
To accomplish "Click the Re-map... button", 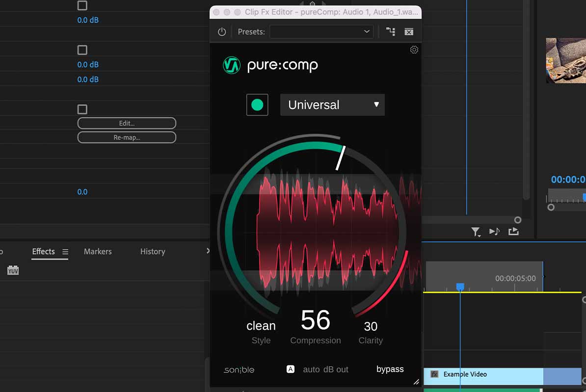I will tap(127, 137).
